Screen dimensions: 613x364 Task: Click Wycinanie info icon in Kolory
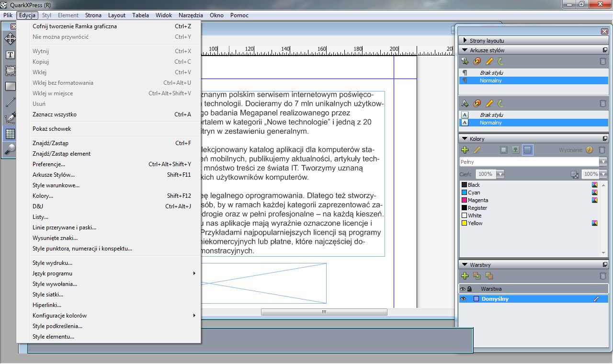tap(590, 150)
